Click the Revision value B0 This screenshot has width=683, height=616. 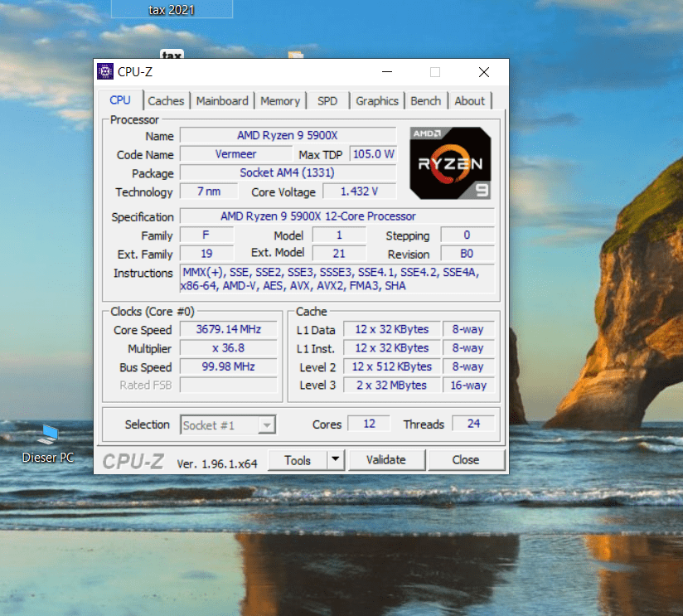[467, 254]
